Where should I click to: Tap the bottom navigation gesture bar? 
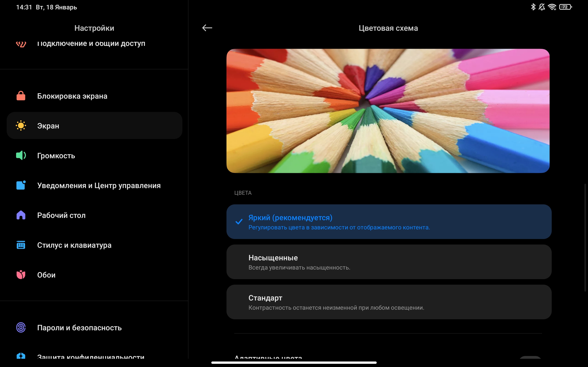pos(294,362)
